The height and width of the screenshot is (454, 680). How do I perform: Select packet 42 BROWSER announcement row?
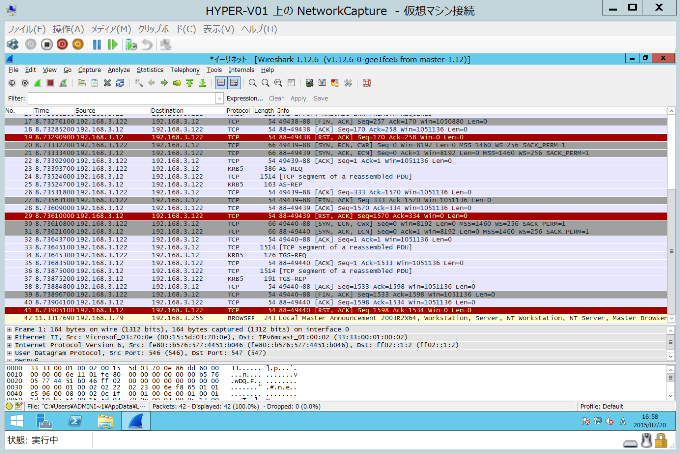pyautogui.click(x=336, y=318)
